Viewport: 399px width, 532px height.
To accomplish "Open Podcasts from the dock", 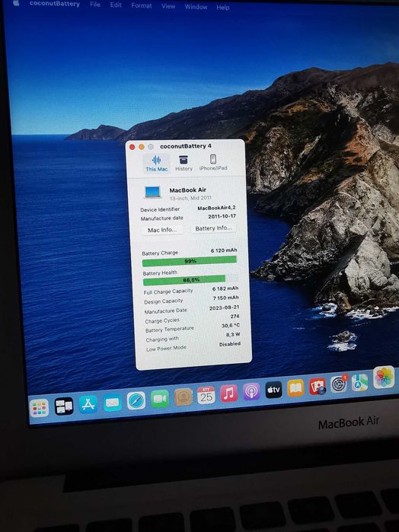I will 251,391.
